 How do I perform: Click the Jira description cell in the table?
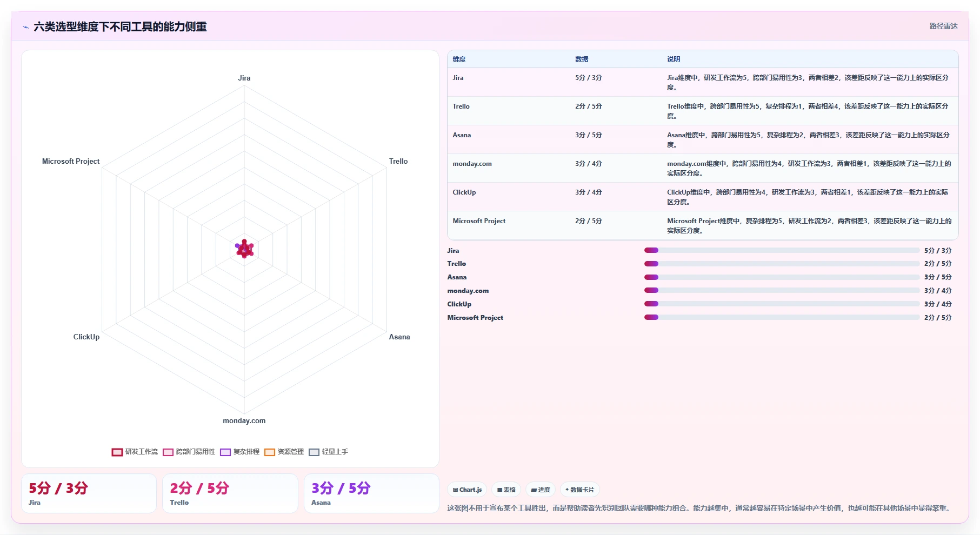pos(810,82)
